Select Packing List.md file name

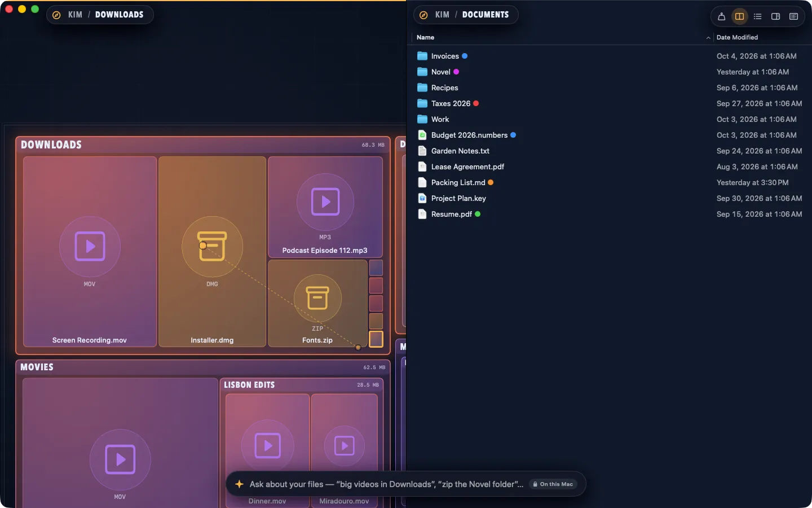coord(458,182)
